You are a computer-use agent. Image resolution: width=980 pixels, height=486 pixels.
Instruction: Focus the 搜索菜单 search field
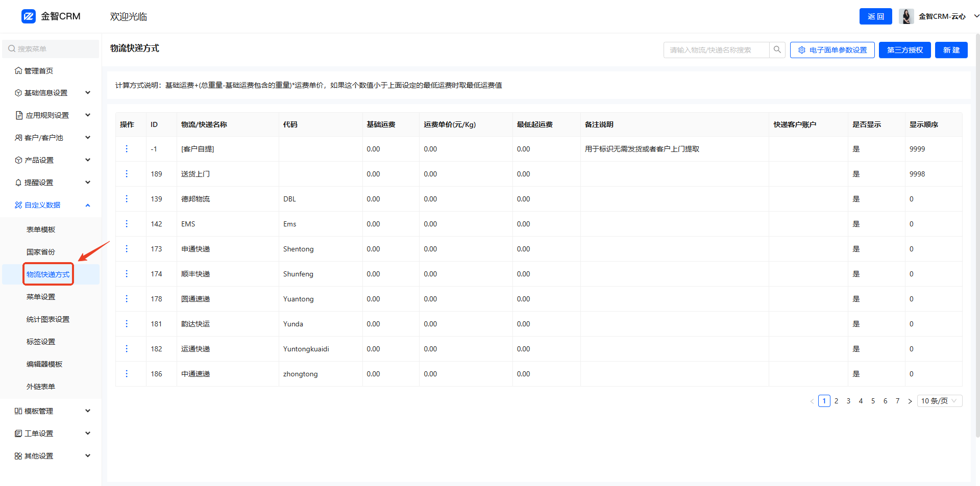pos(51,49)
